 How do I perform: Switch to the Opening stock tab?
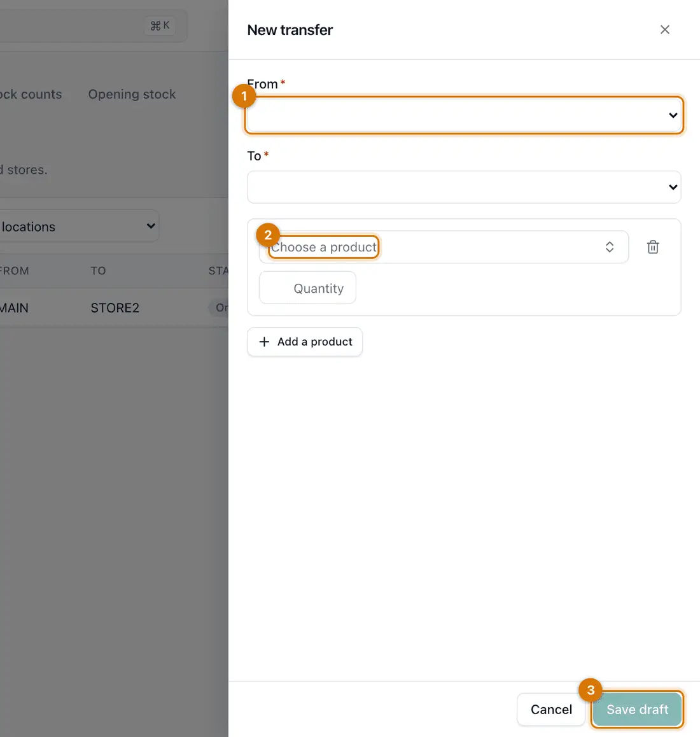click(132, 94)
